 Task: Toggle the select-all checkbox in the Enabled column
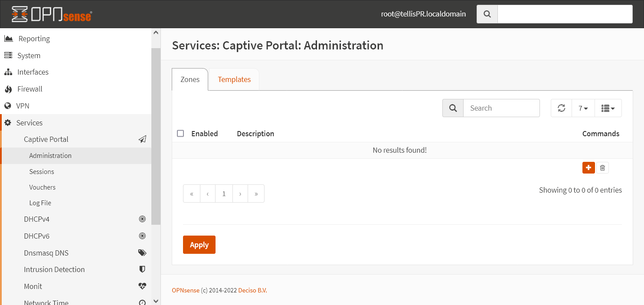pos(180,133)
